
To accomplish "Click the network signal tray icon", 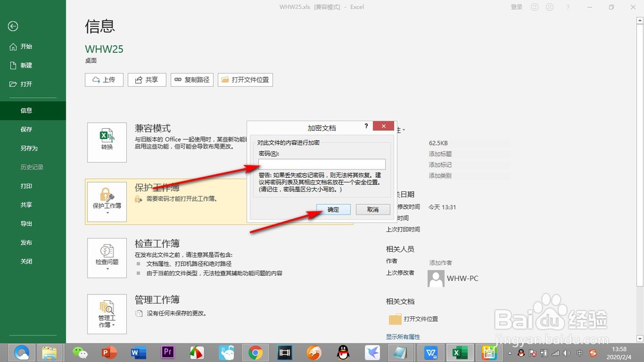I will [x=555, y=354].
